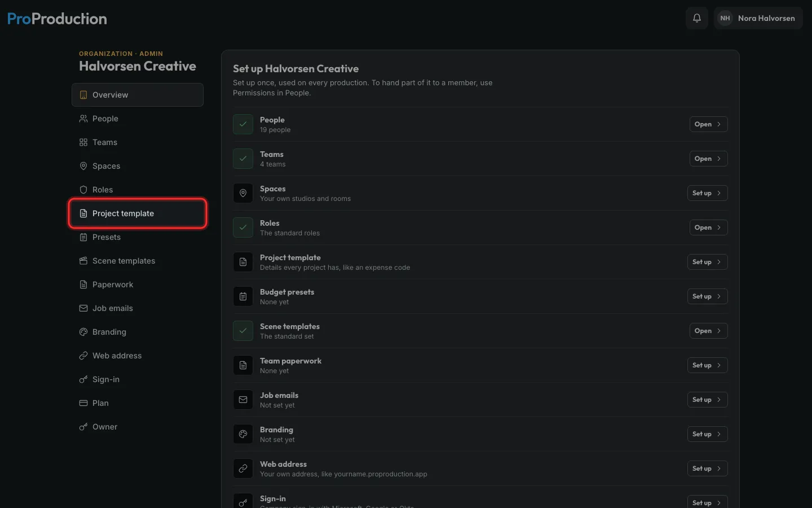Click the palette icon in Branding setup row
This screenshot has width=812, height=508.
243,434
